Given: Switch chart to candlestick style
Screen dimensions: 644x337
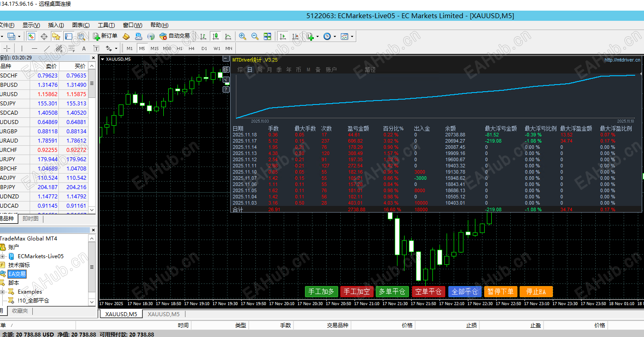Looking at the screenshot, I should pos(216,36).
